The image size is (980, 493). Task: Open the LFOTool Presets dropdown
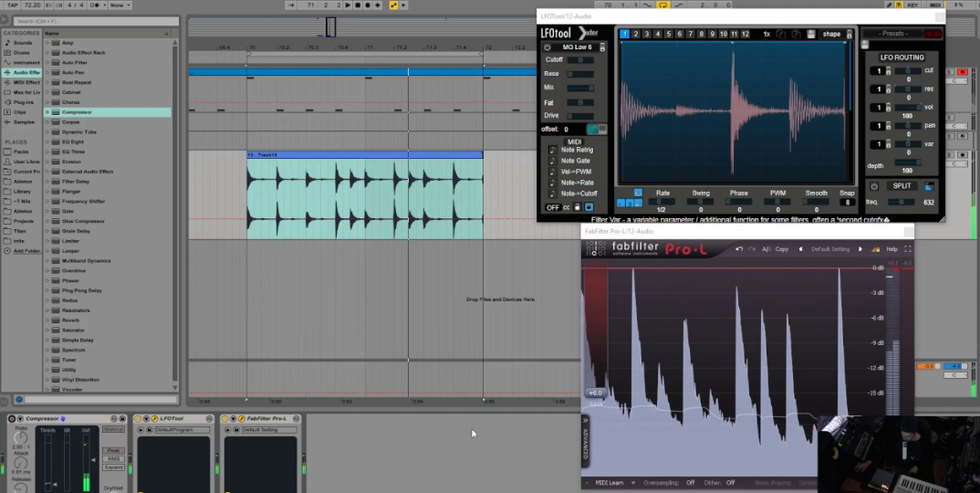[891, 35]
